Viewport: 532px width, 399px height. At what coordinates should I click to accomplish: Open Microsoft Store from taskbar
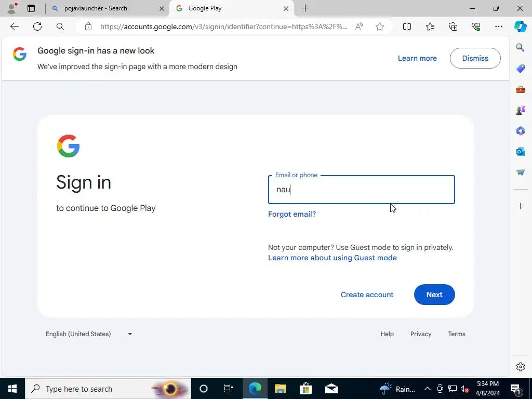pos(305,389)
